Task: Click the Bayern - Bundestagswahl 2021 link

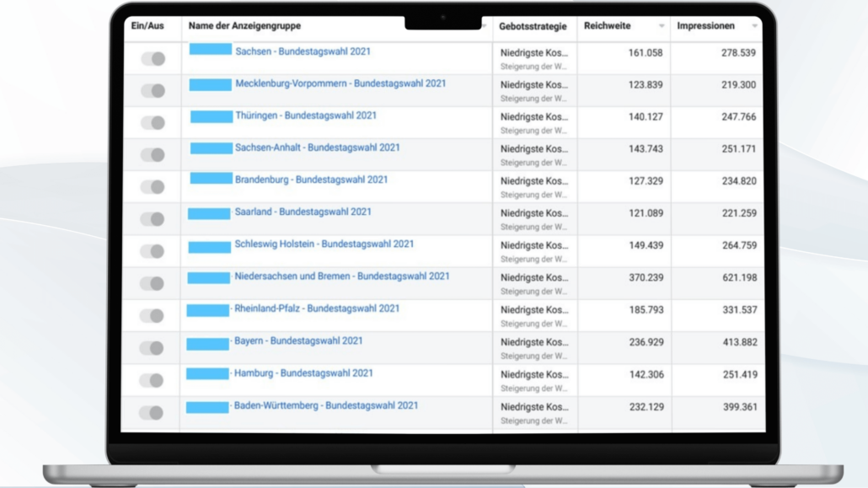Action: click(x=298, y=341)
